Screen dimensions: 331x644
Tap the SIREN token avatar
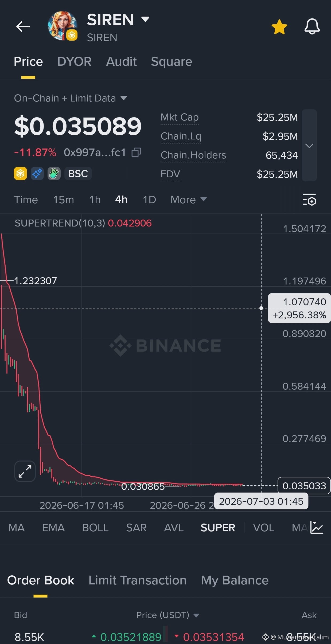point(63,26)
